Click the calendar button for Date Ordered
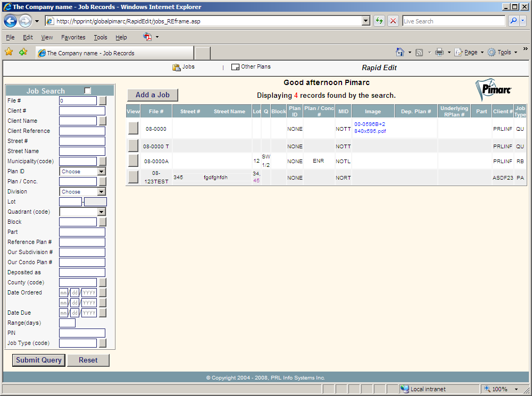This screenshot has width=532, height=396. click(x=103, y=292)
